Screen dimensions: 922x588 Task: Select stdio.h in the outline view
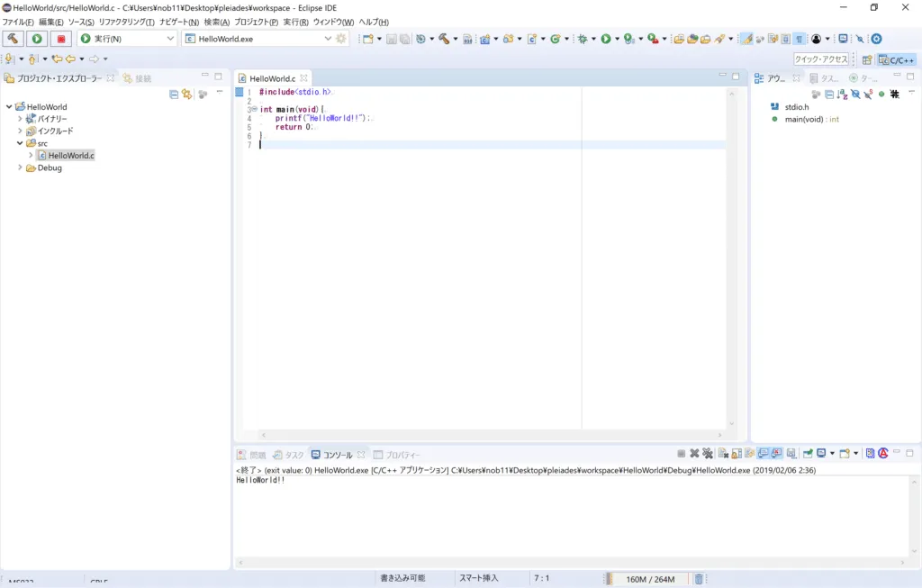[796, 107]
